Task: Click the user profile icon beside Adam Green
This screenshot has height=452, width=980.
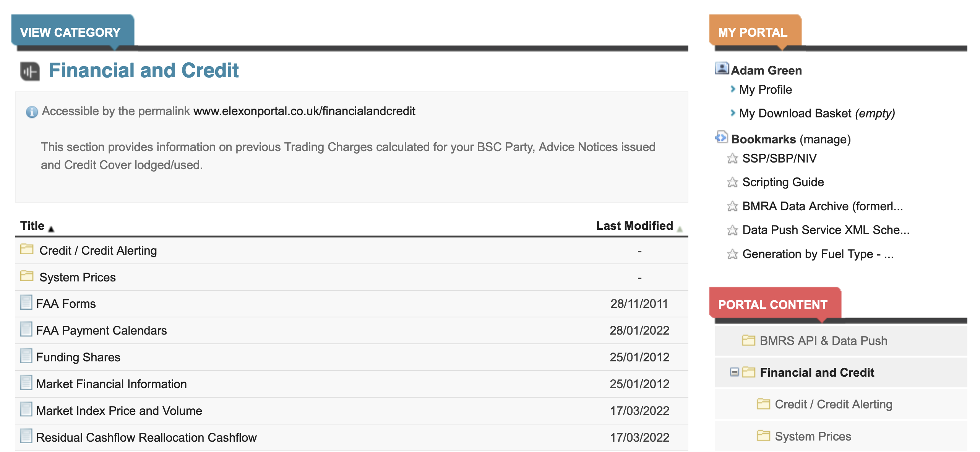Action: click(722, 69)
